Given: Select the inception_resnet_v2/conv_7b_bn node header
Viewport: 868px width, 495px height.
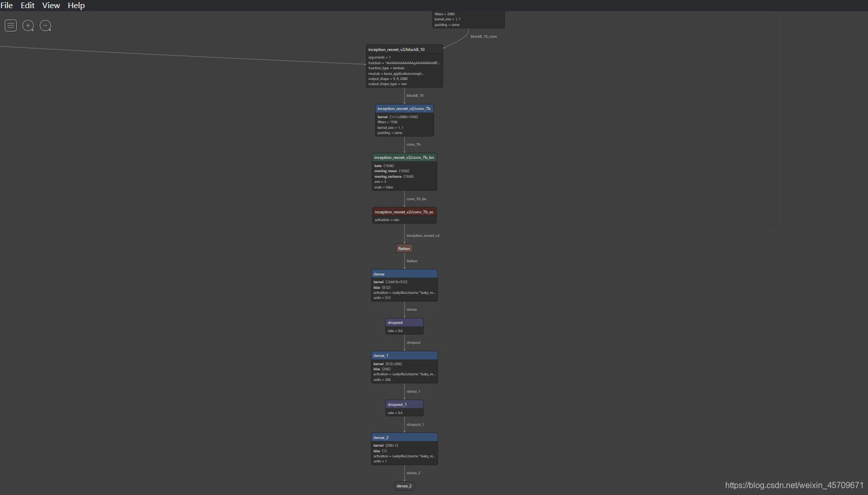Looking at the screenshot, I should [404, 157].
